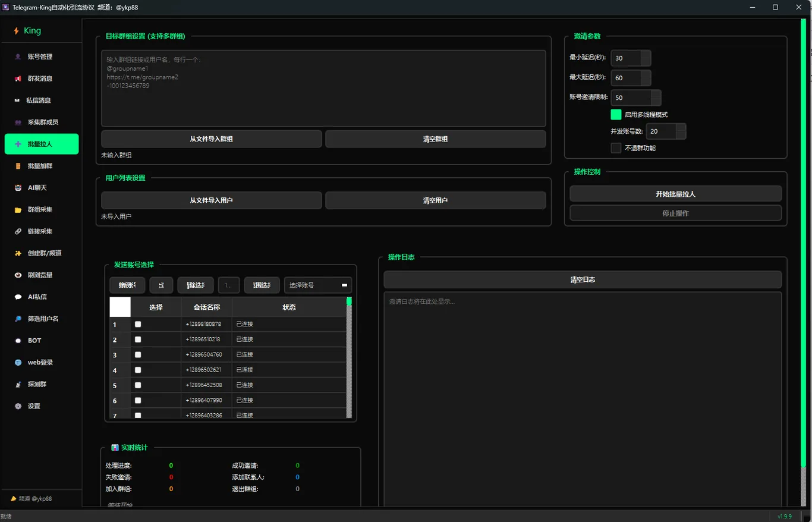Click the magnifier icon for 筛选用户名
This screenshot has height=522, width=812.
18,319
